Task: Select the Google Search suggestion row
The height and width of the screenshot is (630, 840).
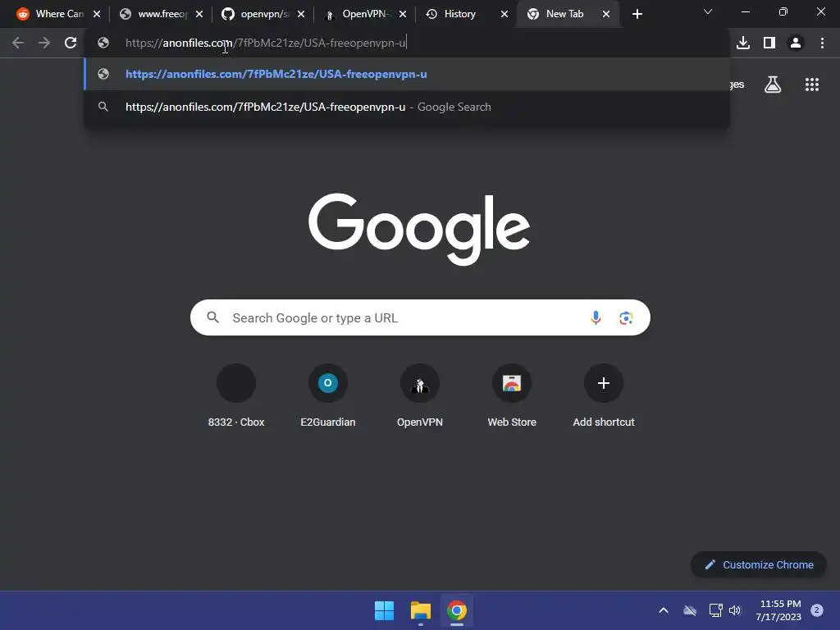Action: point(407,107)
